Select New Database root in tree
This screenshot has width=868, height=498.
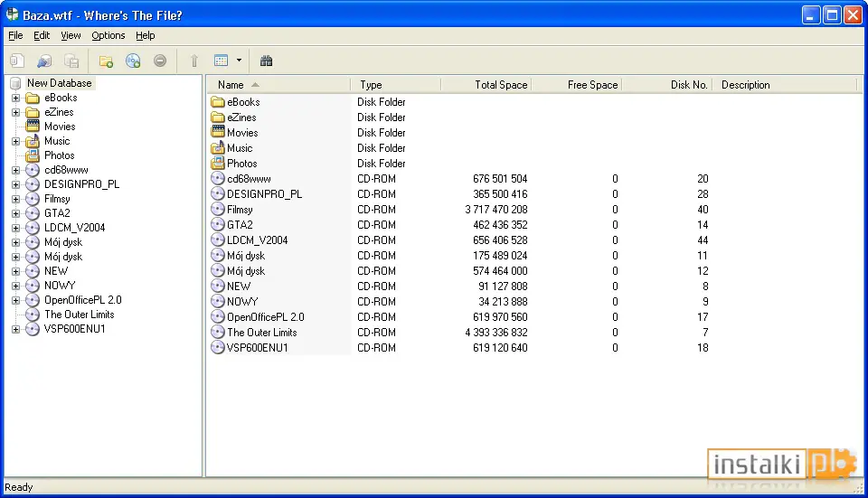[60, 83]
